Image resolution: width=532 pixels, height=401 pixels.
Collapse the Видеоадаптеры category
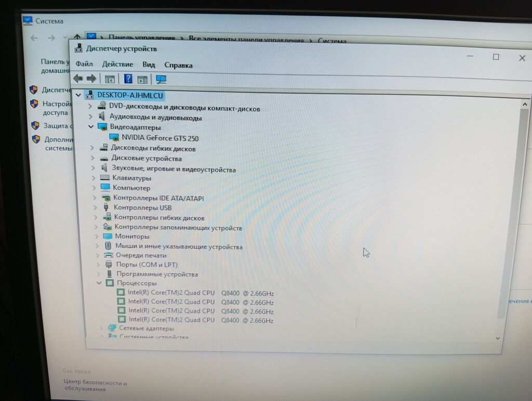91,127
